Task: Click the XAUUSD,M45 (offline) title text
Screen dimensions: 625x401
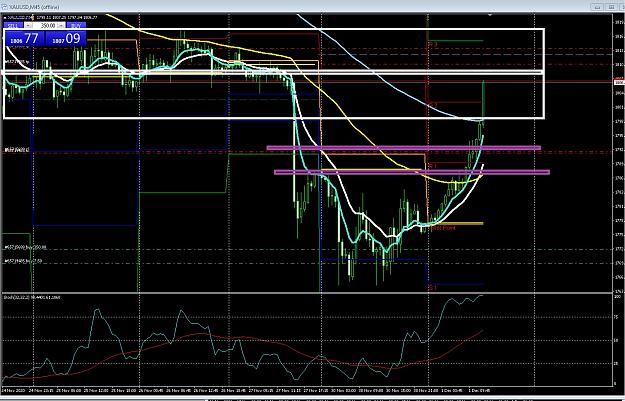Action: click(x=34, y=7)
